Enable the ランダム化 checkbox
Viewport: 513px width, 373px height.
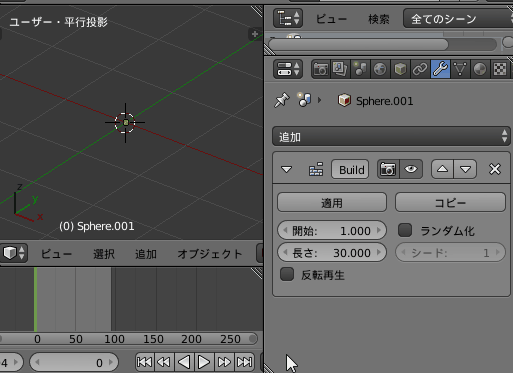point(405,230)
